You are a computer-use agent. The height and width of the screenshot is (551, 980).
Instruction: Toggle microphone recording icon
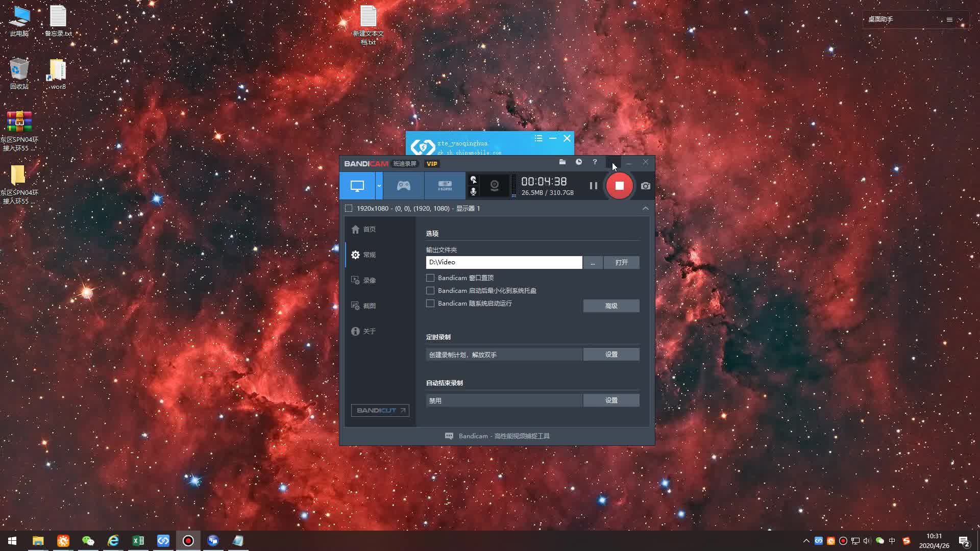[473, 191]
